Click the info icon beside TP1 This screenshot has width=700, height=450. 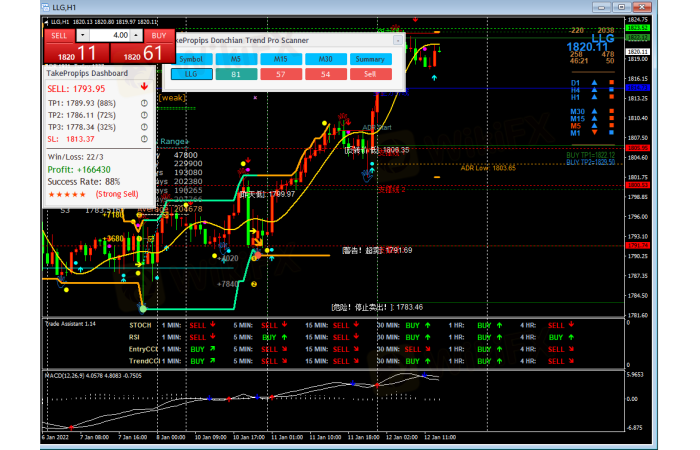(145, 102)
